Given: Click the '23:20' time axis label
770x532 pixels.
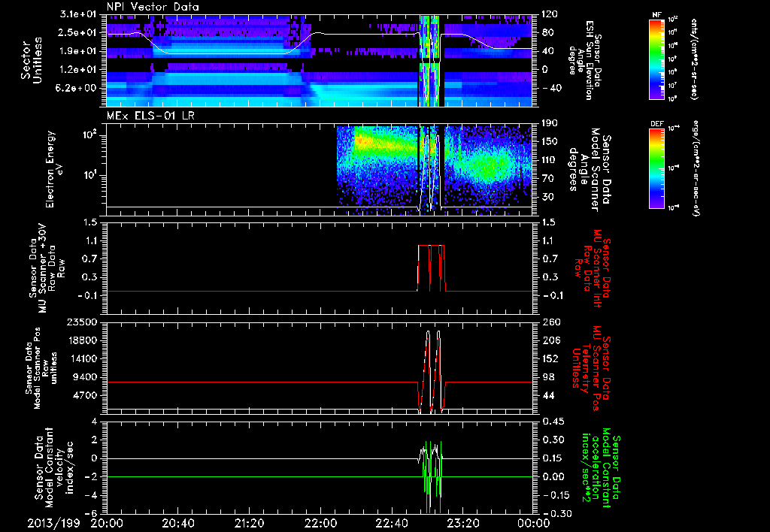Looking at the screenshot, I should [x=462, y=523].
